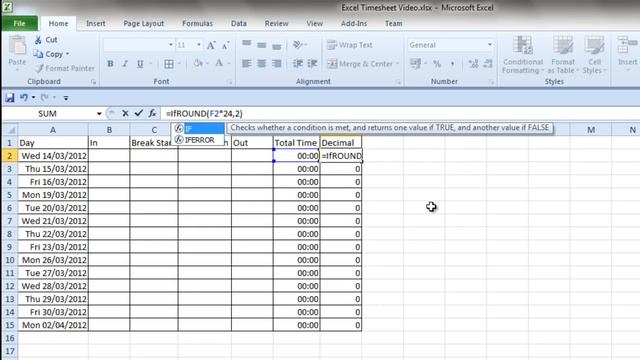Open Conditional Formatting menu

point(523,55)
